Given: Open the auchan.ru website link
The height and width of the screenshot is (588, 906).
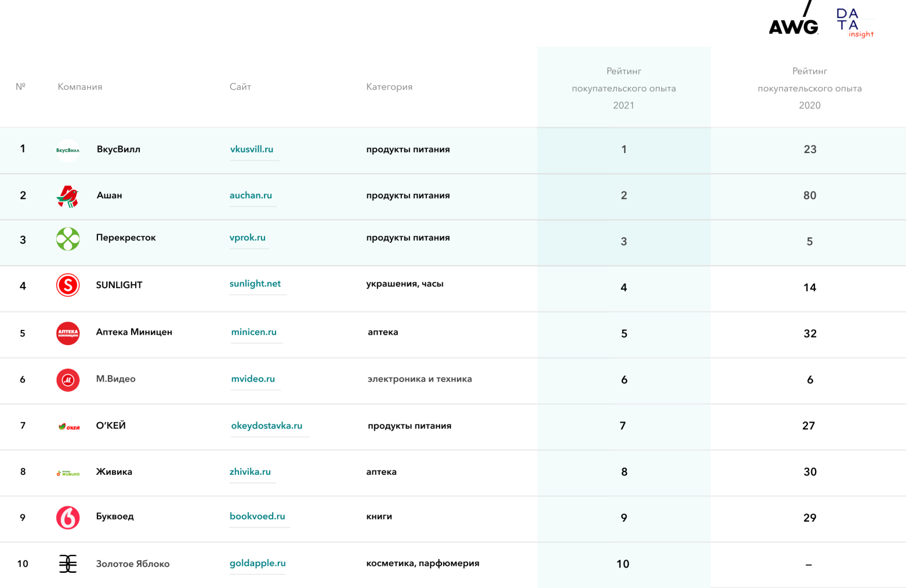Looking at the screenshot, I should pos(250,195).
